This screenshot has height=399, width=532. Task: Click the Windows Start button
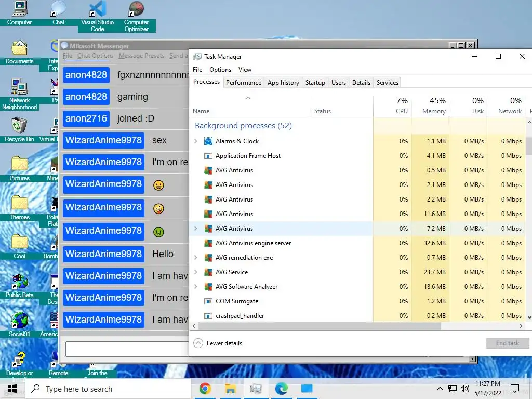tap(12, 389)
